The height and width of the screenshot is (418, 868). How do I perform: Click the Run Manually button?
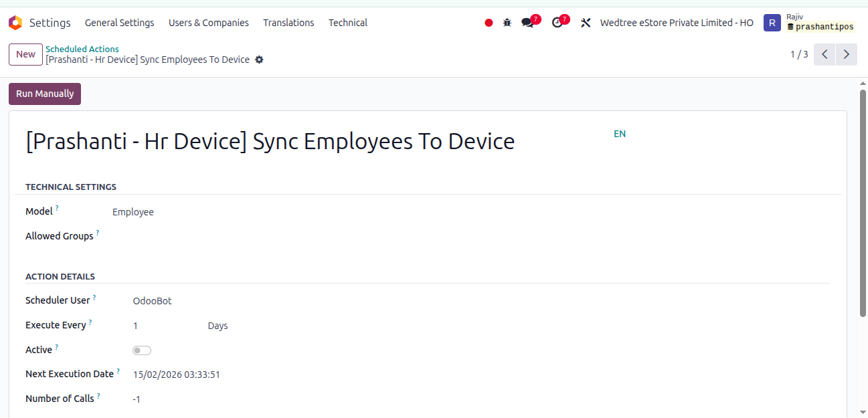pyautogui.click(x=45, y=94)
